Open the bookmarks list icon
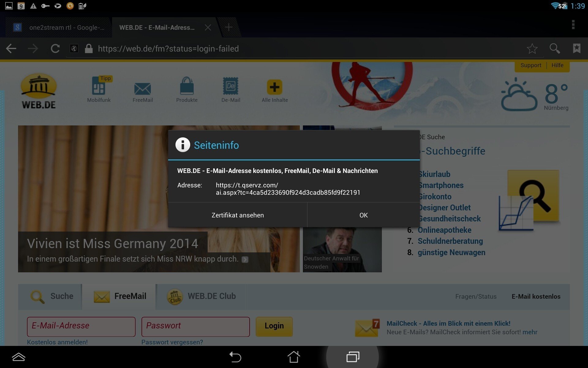Viewport: 588px width, 368px height. (x=577, y=48)
